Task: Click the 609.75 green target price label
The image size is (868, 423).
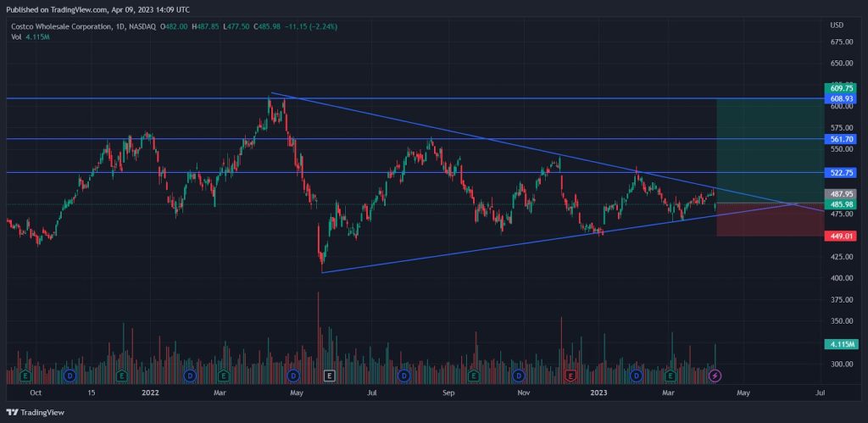Action: pos(840,89)
